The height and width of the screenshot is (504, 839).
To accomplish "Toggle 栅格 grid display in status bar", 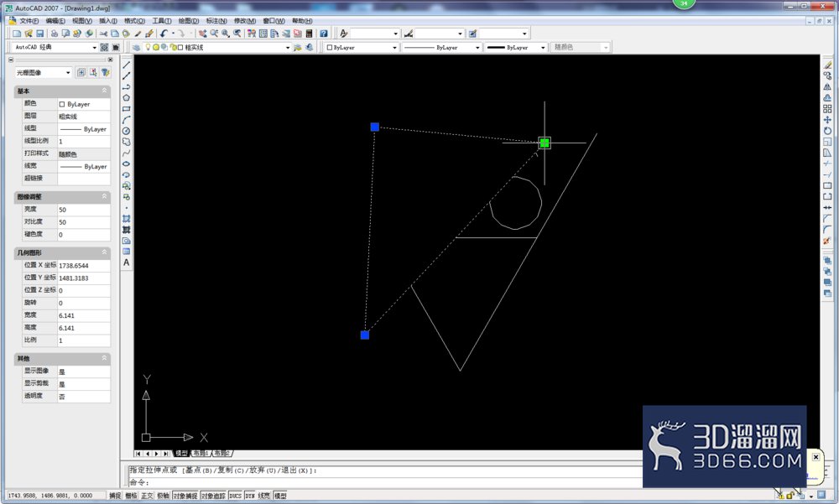I will click(x=131, y=496).
